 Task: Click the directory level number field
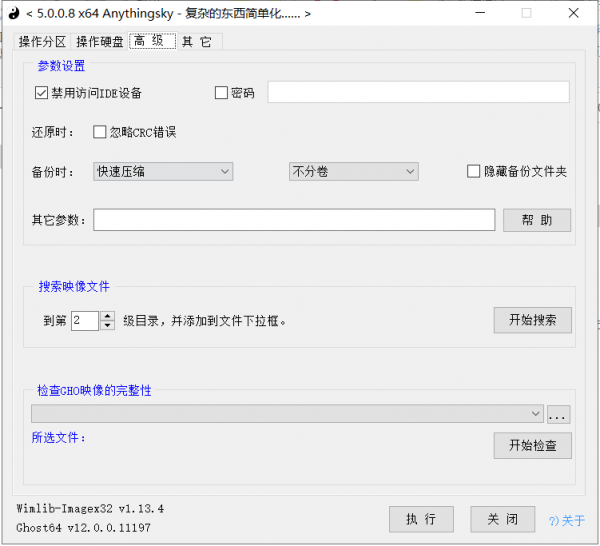pyautogui.click(x=85, y=320)
